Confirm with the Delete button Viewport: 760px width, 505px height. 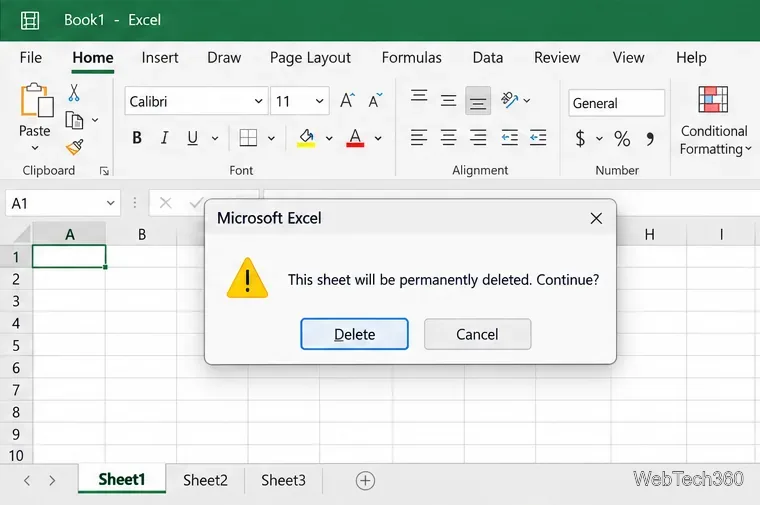coord(354,334)
